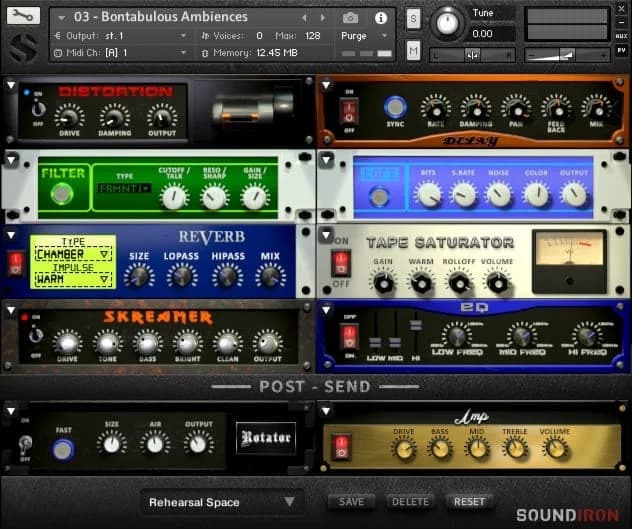Open the instrument info icon
632x529 pixels.
380,18
